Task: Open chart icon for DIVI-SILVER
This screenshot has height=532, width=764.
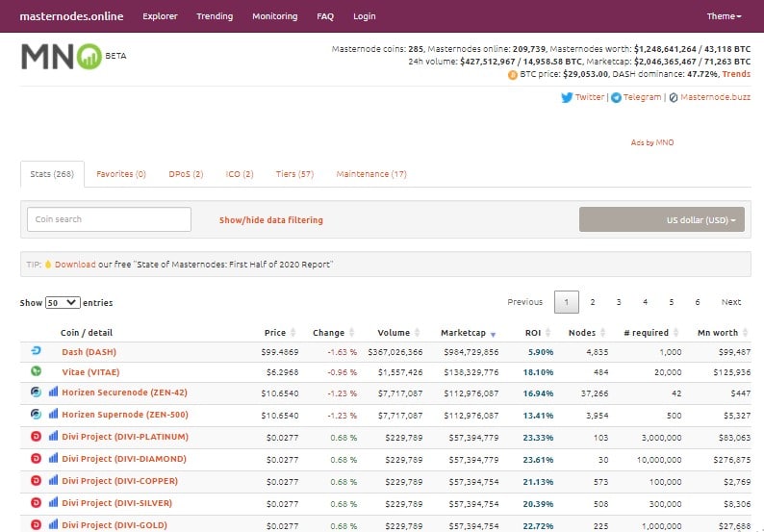Action: pos(53,502)
